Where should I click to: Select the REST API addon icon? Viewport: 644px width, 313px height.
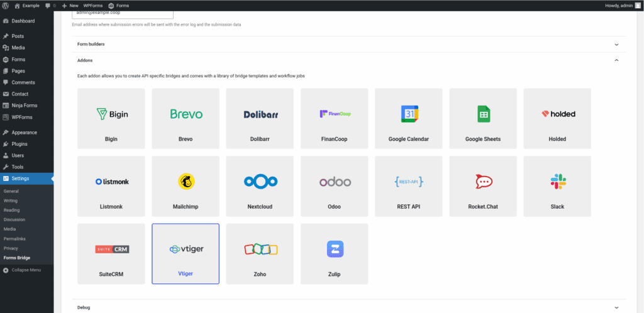409,182
